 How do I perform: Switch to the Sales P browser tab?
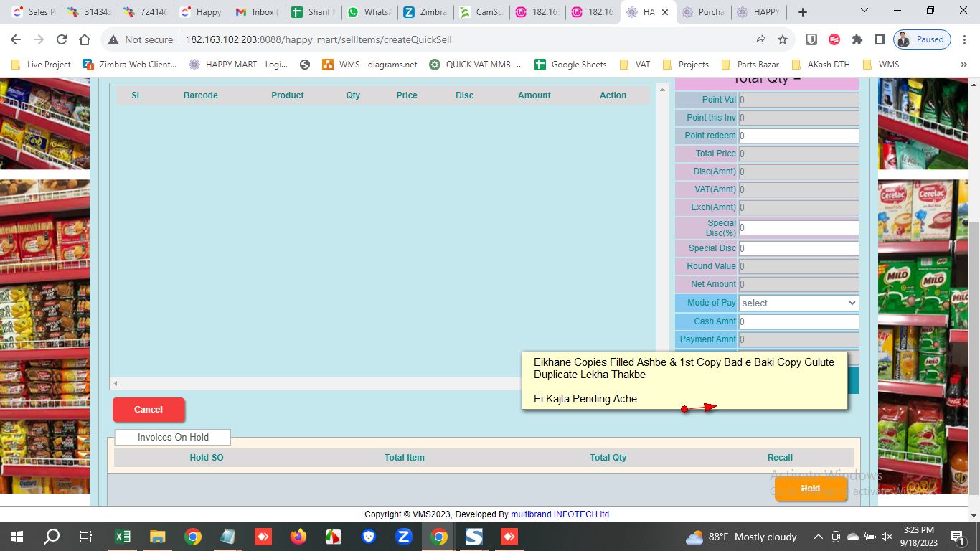[x=34, y=12]
